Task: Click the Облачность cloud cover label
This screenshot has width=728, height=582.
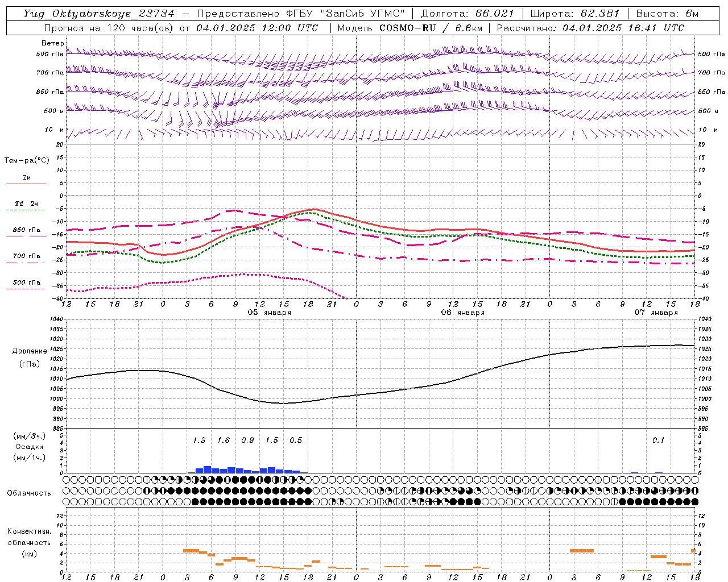Action: [29, 493]
